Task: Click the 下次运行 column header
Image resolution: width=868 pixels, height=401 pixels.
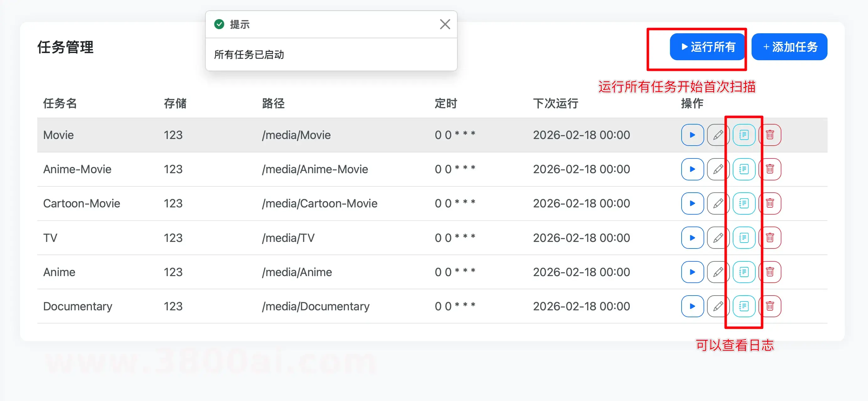Action: coord(555,104)
